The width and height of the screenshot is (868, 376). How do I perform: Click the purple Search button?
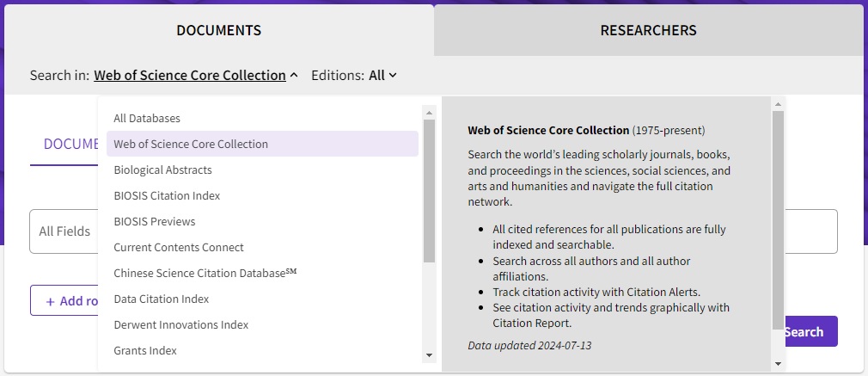809,331
